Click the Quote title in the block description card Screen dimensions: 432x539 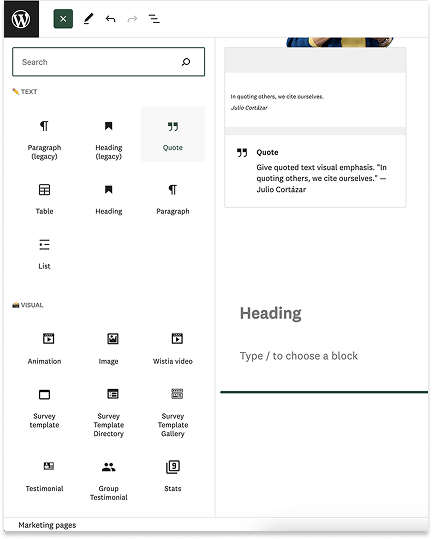pos(267,152)
